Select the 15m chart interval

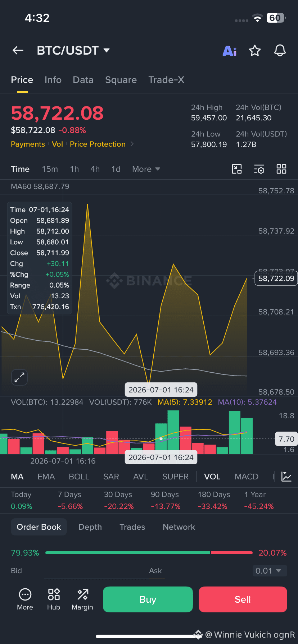click(50, 169)
